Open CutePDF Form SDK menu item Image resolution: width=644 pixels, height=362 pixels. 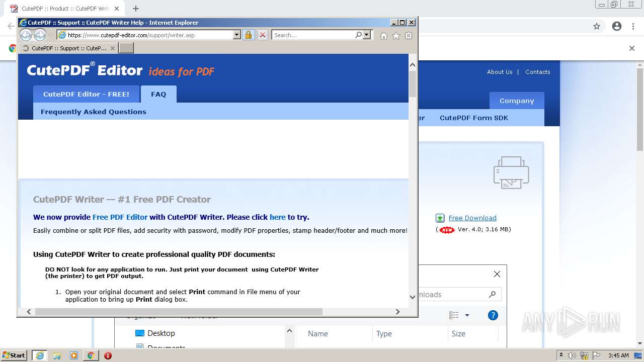[474, 118]
